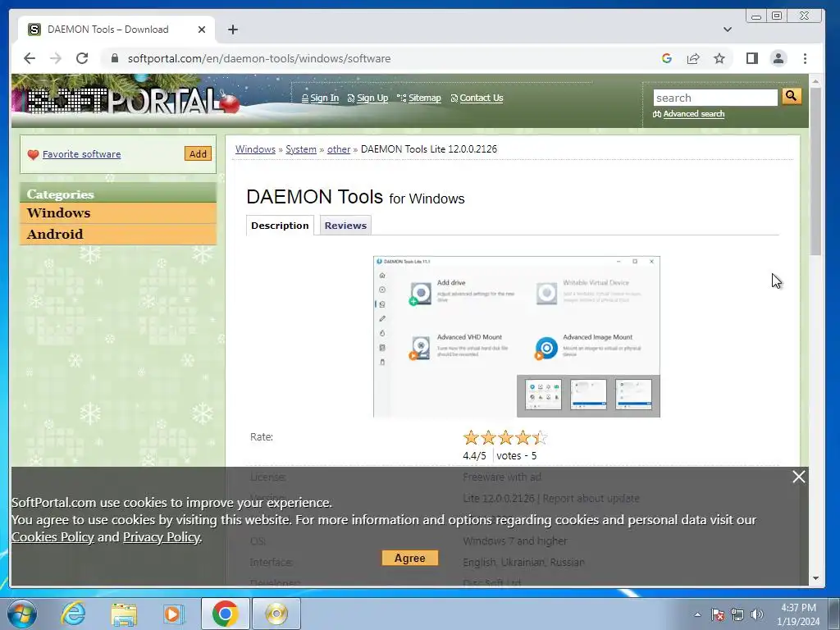Viewport: 840px width, 630px height.
Task: Open the Chrome profile menu
Action: click(x=778, y=58)
